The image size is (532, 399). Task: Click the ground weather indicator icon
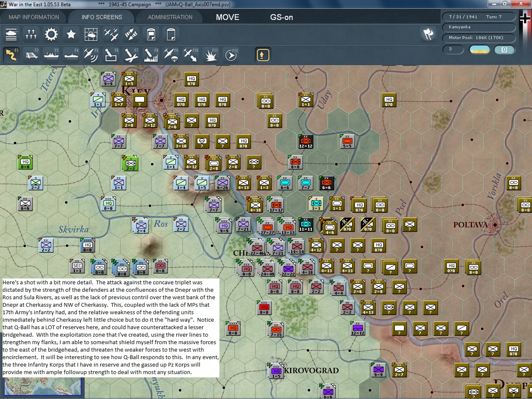pos(479,49)
